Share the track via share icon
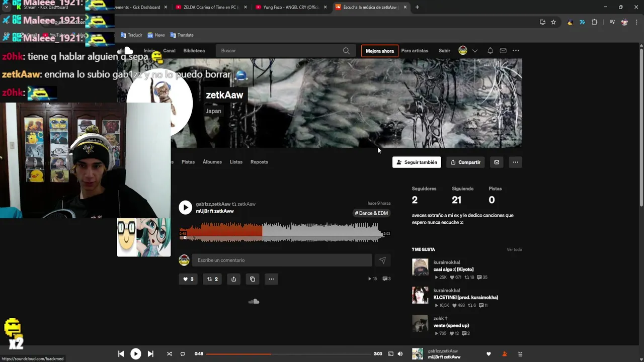Image resolution: width=644 pixels, height=362 pixels. click(x=233, y=279)
